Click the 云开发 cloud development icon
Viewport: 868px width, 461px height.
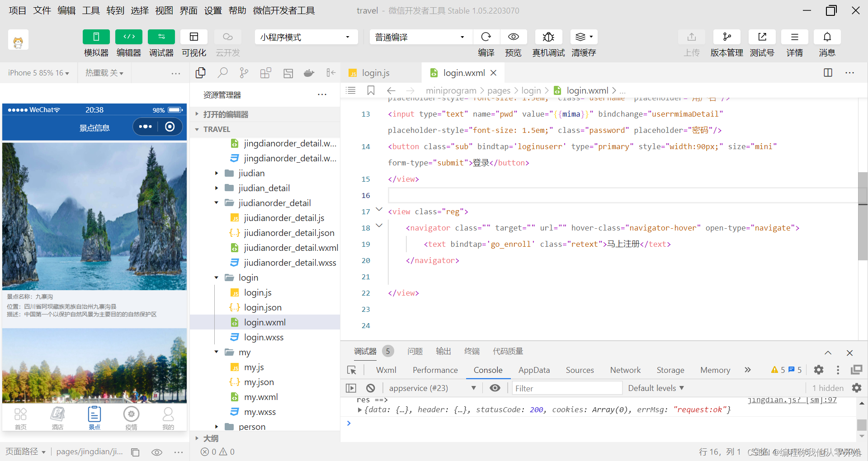coord(228,37)
